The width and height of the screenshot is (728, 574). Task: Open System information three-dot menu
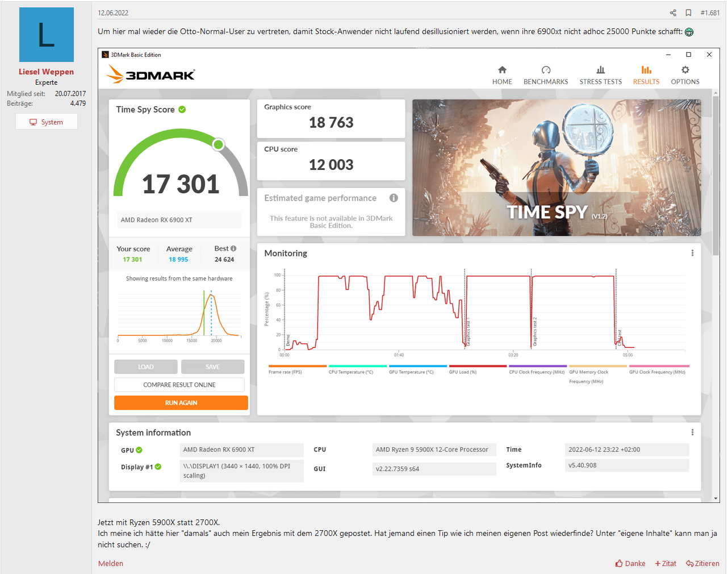coord(692,432)
